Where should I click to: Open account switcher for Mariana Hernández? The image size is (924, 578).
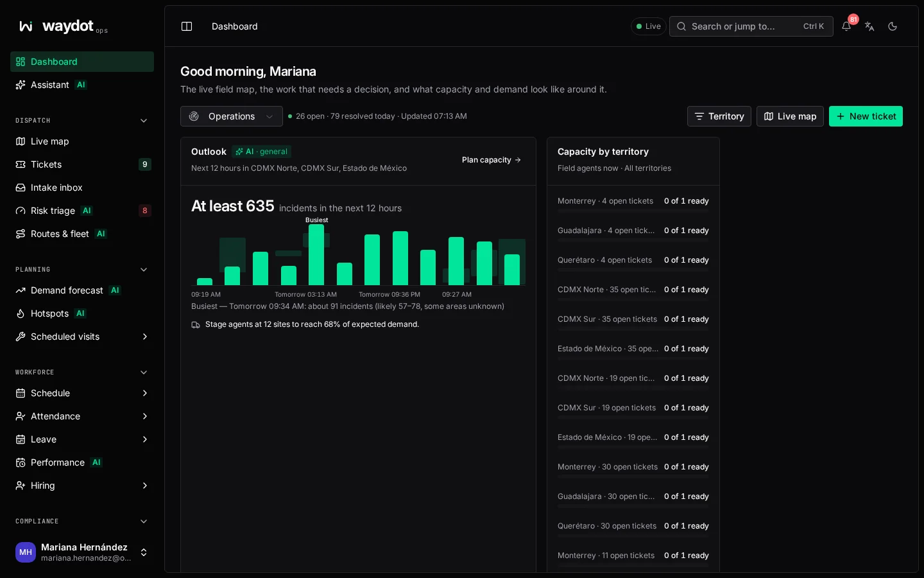point(82,552)
